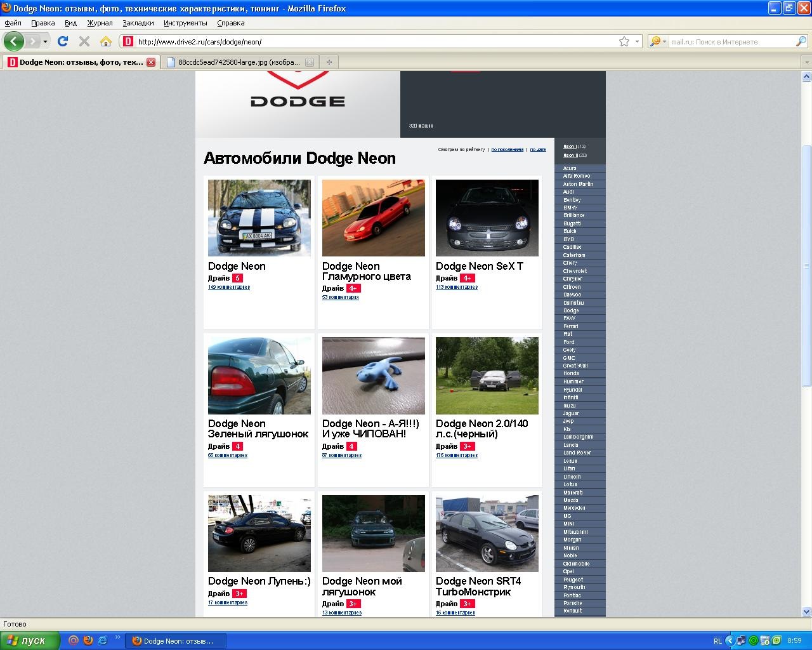Open Porsche in the brand sidebar
The height and width of the screenshot is (650, 812).
(572, 603)
